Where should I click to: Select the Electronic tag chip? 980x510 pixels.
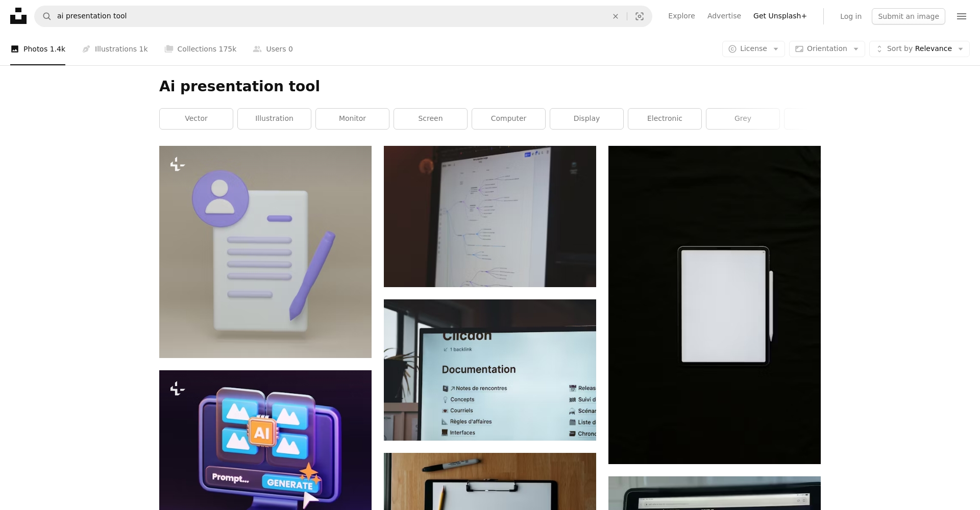(x=665, y=119)
